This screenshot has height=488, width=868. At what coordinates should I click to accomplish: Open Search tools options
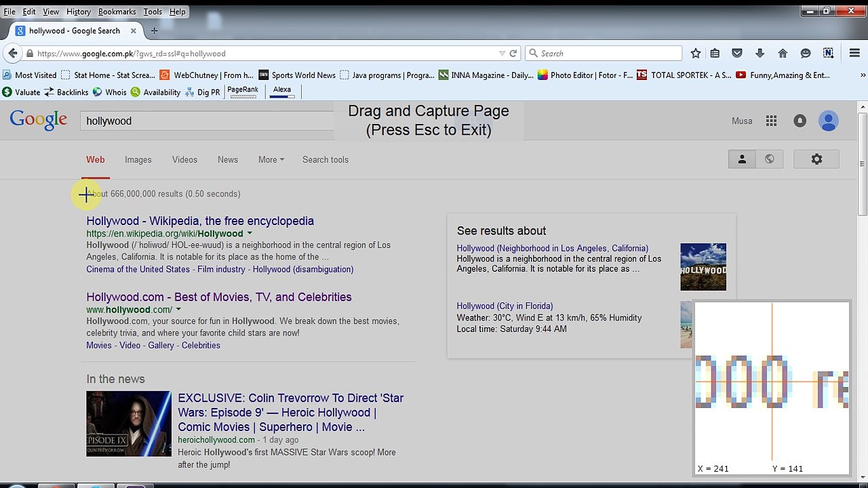pyautogui.click(x=325, y=160)
